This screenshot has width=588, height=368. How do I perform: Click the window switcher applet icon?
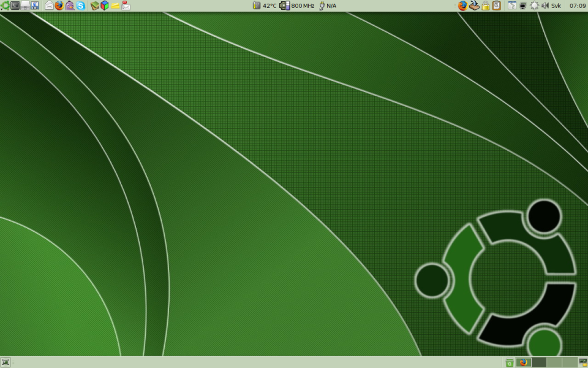point(512,6)
